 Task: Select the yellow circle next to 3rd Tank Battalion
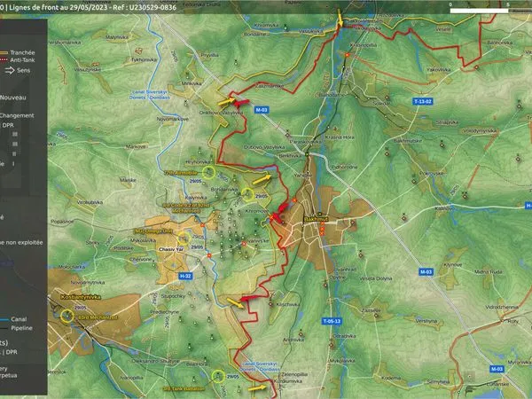click(218, 376)
